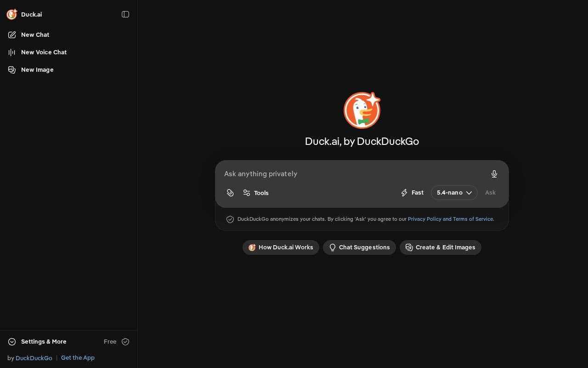The image size is (588, 368).
Task: Open the Tools menu in the prompt box
Action: [x=256, y=193]
